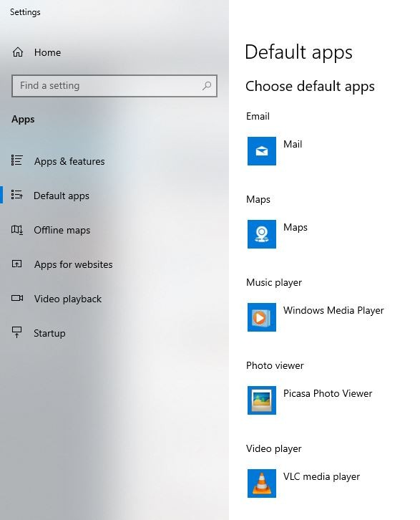The width and height of the screenshot is (420, 520).
Task: Click the Apps section header
Action: (x=23, y=120)
